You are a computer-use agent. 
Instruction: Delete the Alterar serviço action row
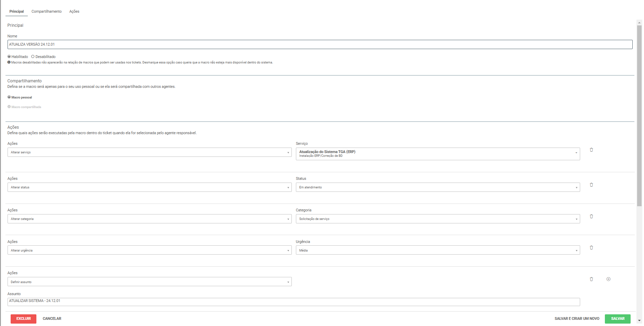tap(591, 150)
